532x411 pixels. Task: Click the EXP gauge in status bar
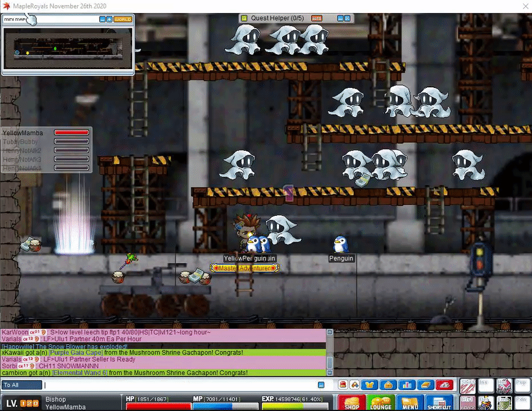pyautogui.click(x=295, y=406)
